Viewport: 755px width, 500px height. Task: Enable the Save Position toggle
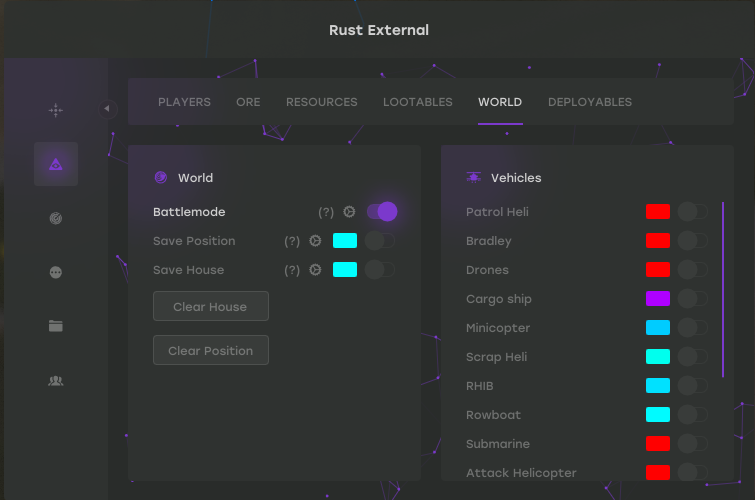[x=380, y=241]
